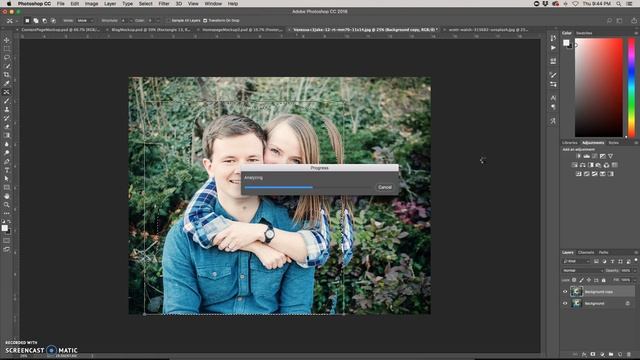Open the Structure value dropdown
The width and height of the screenshot is (640, 360).
[x=131, y=20]
